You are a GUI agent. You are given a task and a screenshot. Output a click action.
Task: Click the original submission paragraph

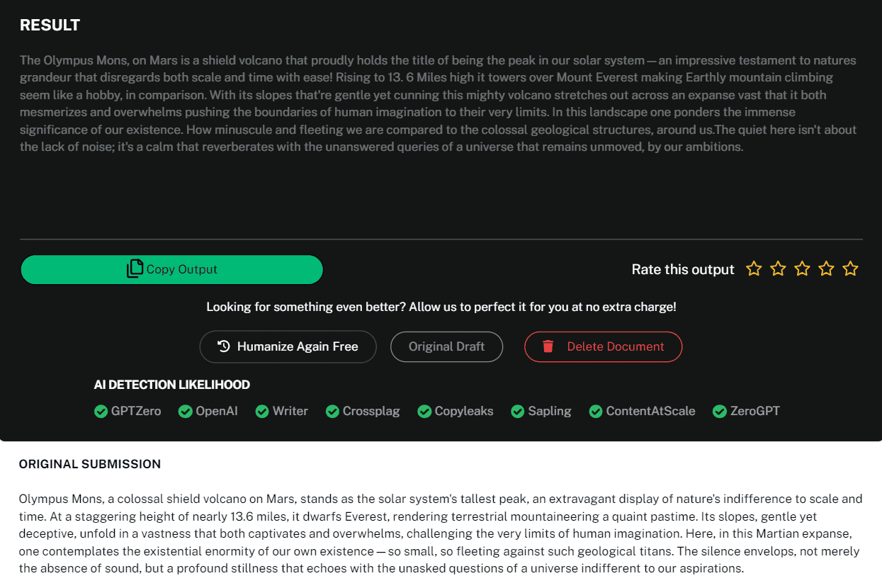click(439, 533)
